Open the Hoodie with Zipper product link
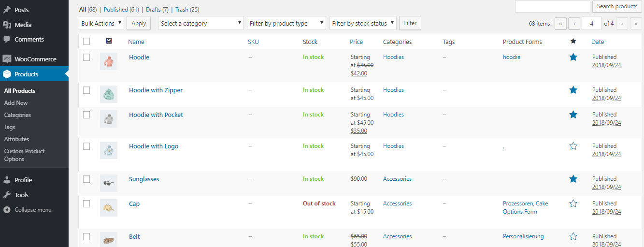This screenshot has height=247, width=644. pos(156,90)
